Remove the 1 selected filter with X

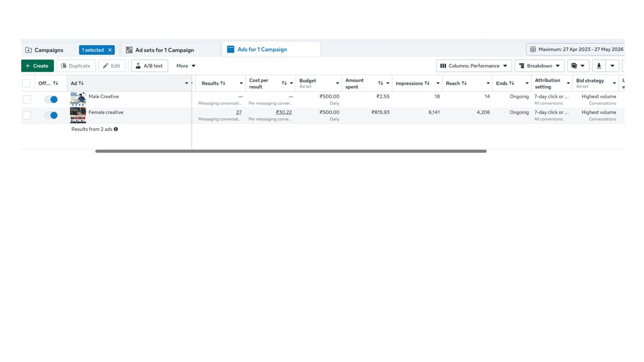pyautogui.click(x=110, y=50)
